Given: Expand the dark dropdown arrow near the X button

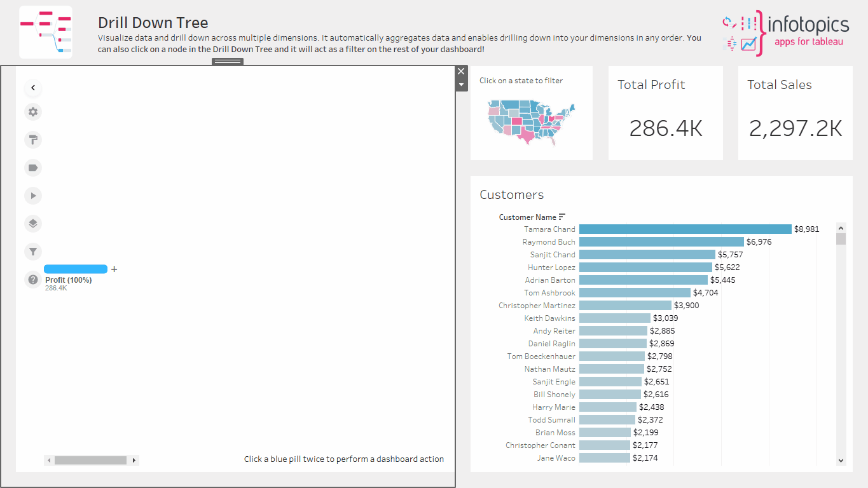Looking at the screenshot, I should (x=461, y=83).
